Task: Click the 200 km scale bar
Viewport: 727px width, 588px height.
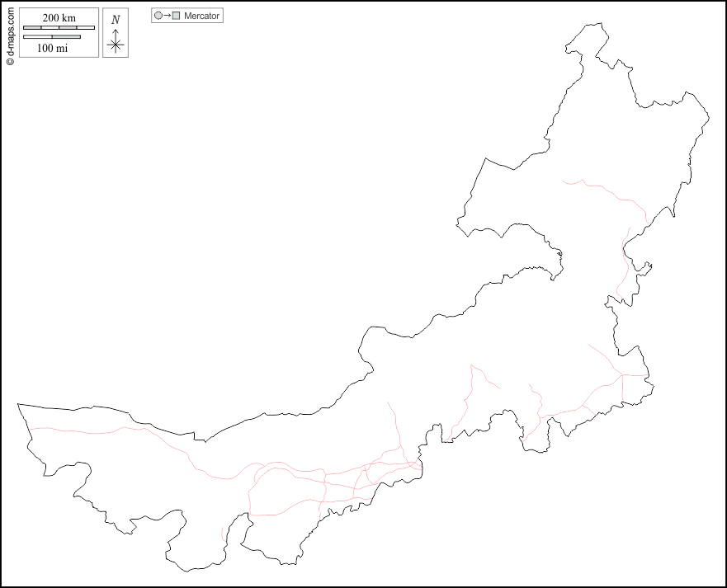Action: (x=59, y=27)
